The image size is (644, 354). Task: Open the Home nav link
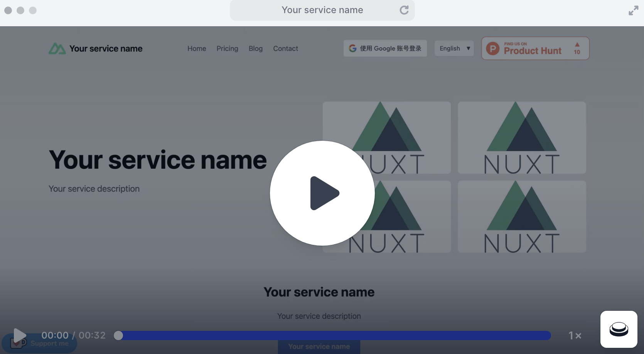tap(197, 49)
